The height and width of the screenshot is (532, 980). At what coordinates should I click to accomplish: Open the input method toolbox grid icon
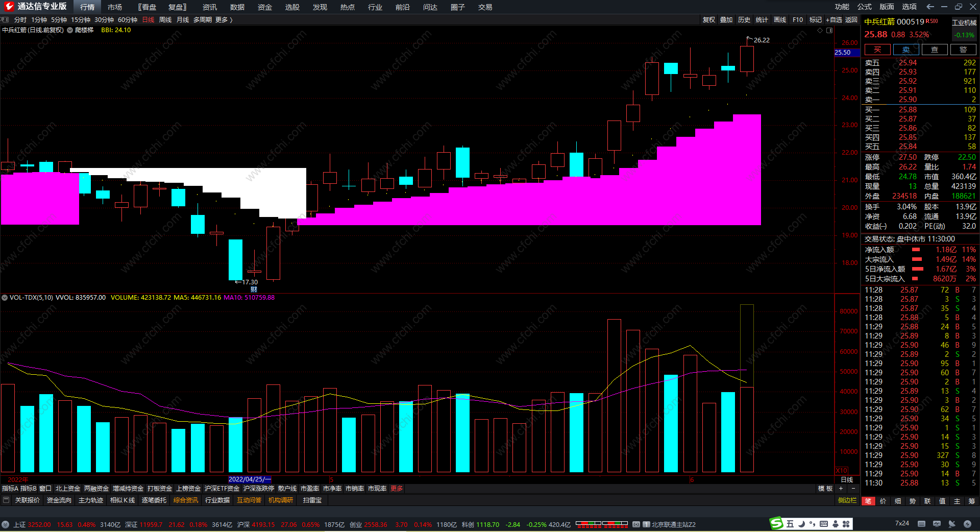pyautogui.click(x=846, y=524)
